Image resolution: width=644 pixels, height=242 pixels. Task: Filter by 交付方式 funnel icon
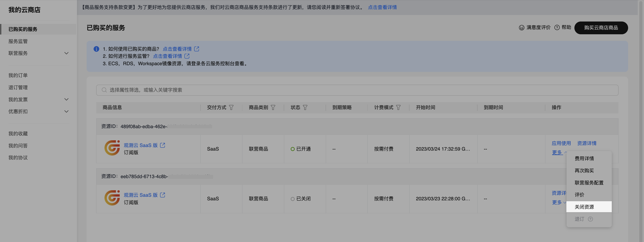point(231,107)
